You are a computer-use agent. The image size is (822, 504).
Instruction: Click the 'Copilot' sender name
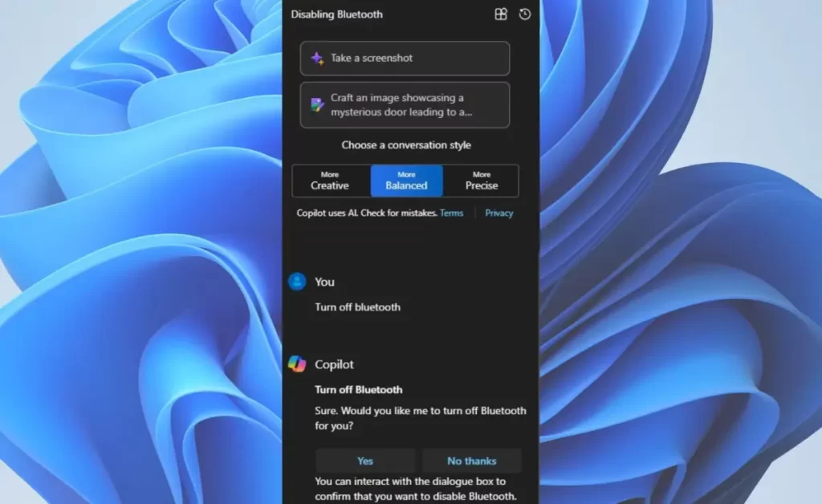click(334, 364)
